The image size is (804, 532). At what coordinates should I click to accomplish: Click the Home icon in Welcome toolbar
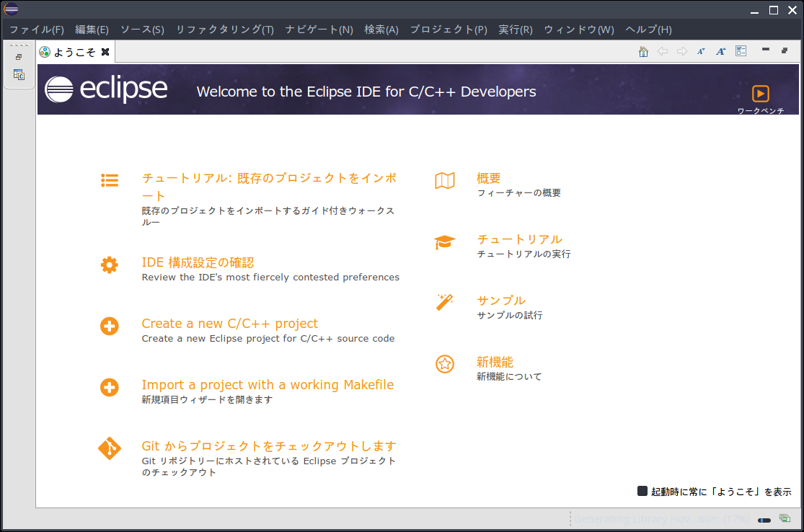click(x=643, y=51)
